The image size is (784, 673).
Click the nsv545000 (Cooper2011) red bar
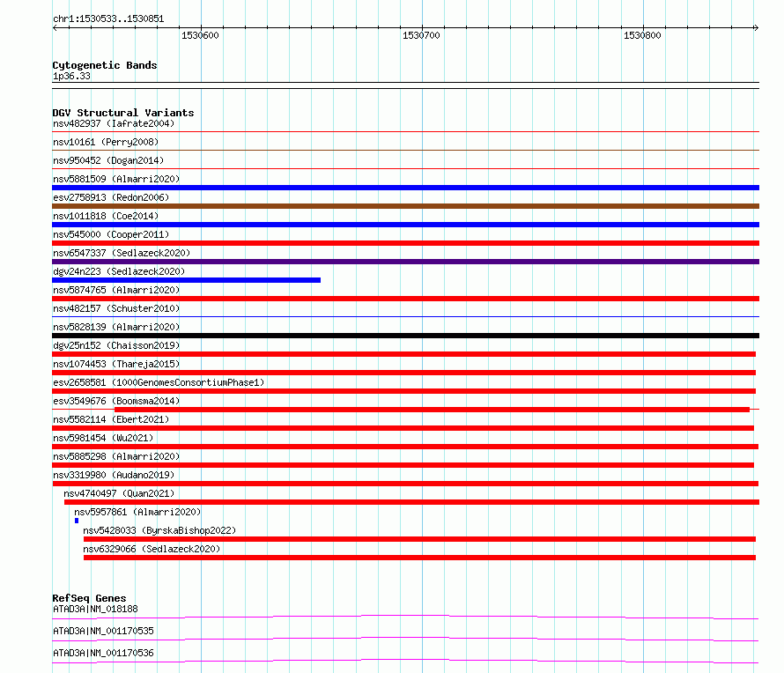coord(405,243)
